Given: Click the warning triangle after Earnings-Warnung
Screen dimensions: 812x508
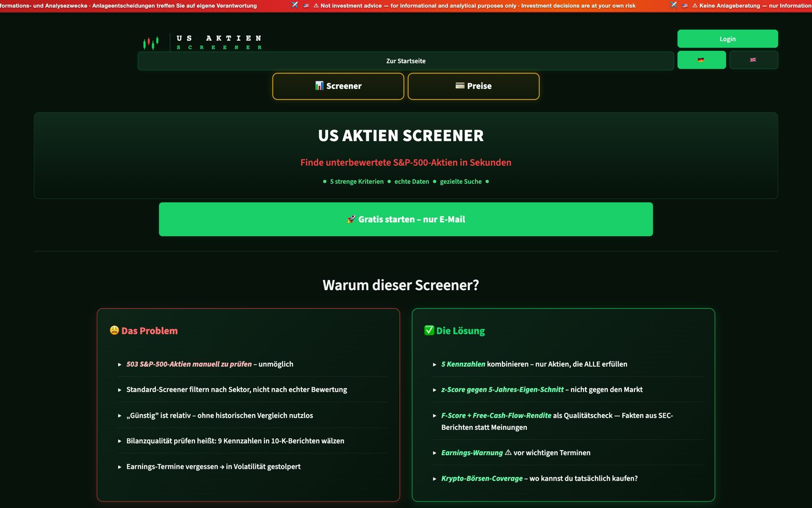Looking at the screenshot, I should (x=508, y=452).
